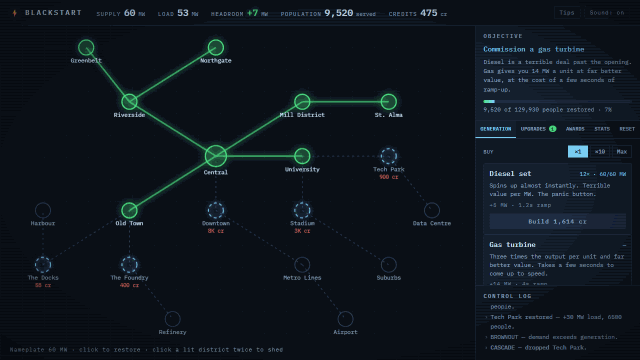The width and height of the screenshot is (640, 360).
Task: Click The Docks 55 cr price
Action: [43, 285]
